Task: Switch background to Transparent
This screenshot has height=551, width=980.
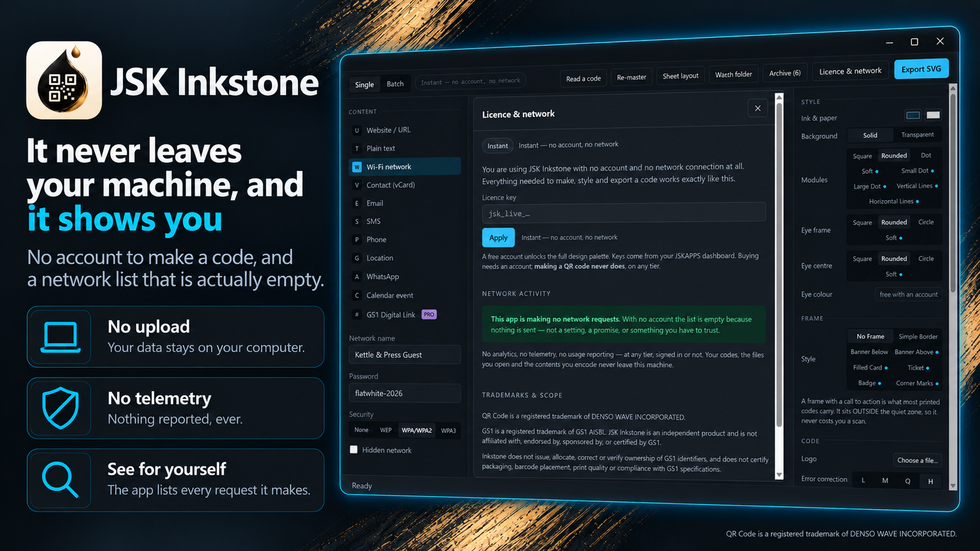Action: pos(918,135)
